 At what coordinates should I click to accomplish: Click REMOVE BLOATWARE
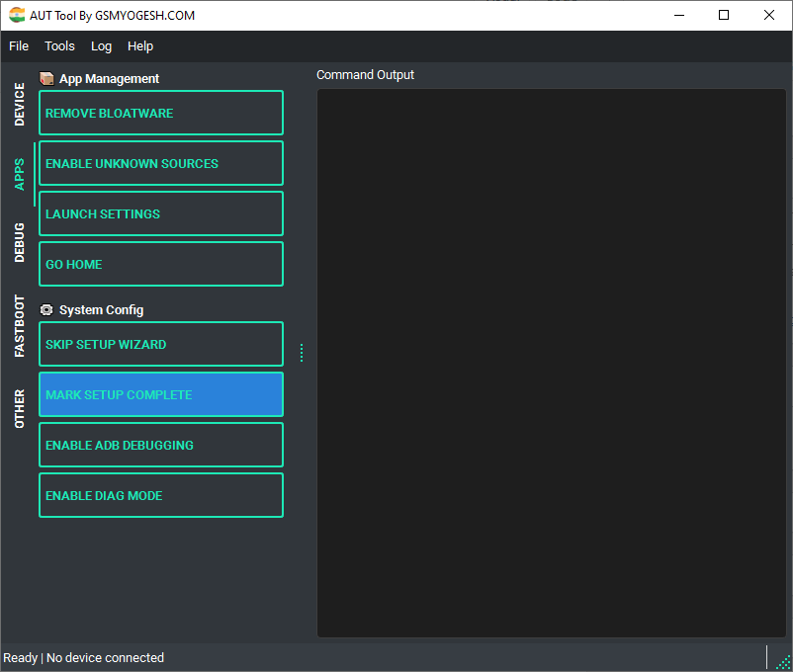pos(160,113)
